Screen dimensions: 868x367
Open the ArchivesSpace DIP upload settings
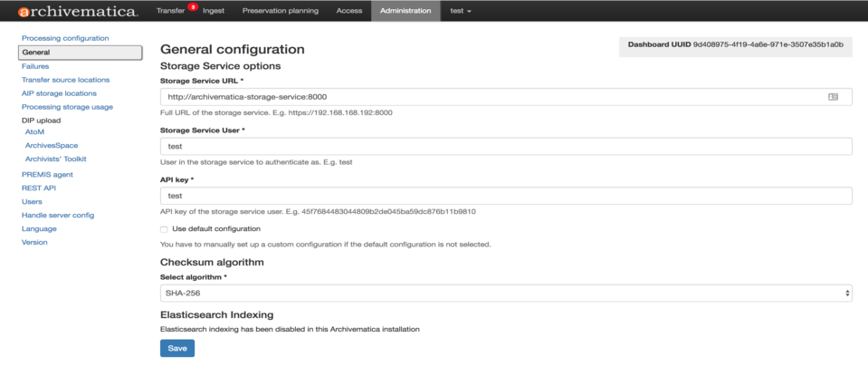50,145
